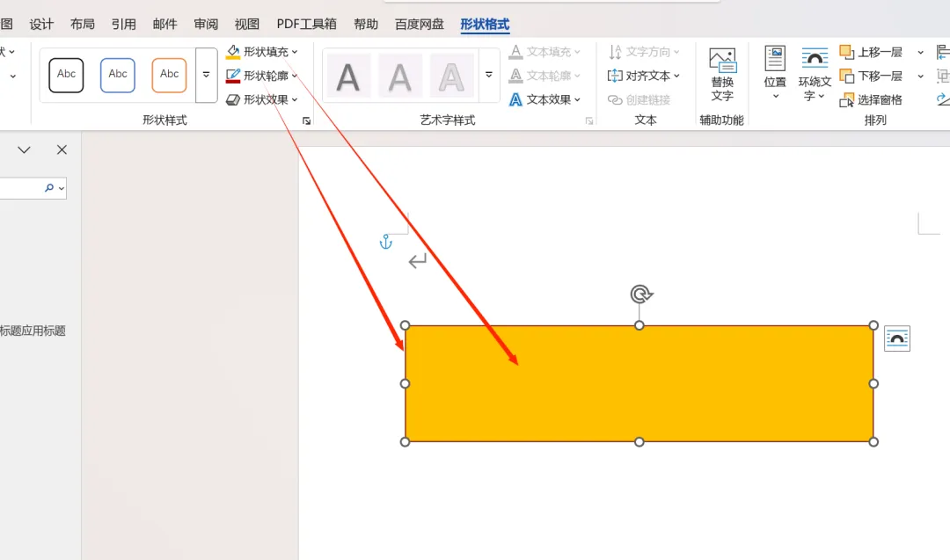Select the 邮件 tab
This screenshot has height=560, width=950.
pos(164,25)
